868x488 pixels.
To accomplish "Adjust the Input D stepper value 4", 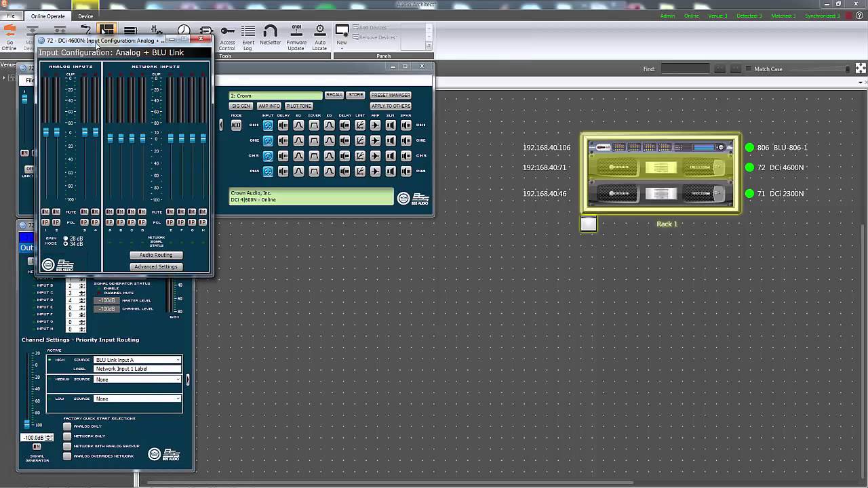I will [x=82, y=300].
